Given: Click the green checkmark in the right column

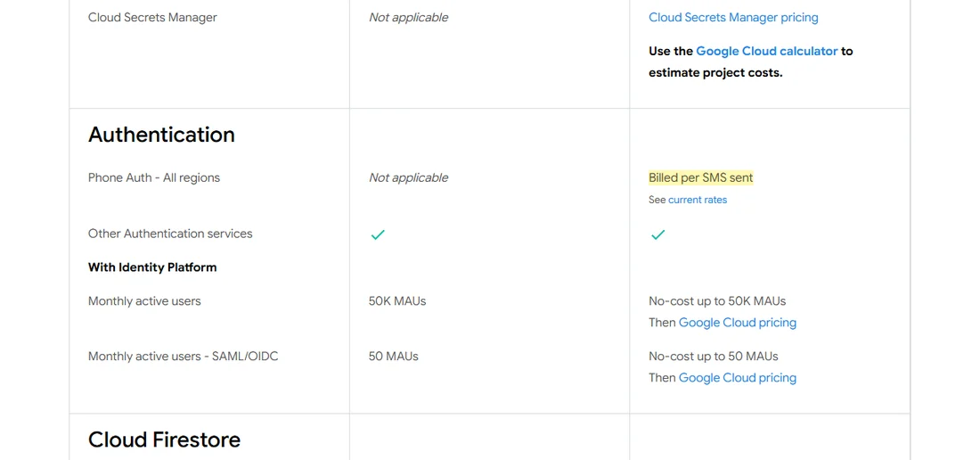Looking at the screenshot, I should pyautogui.click(x=657, y=234).
